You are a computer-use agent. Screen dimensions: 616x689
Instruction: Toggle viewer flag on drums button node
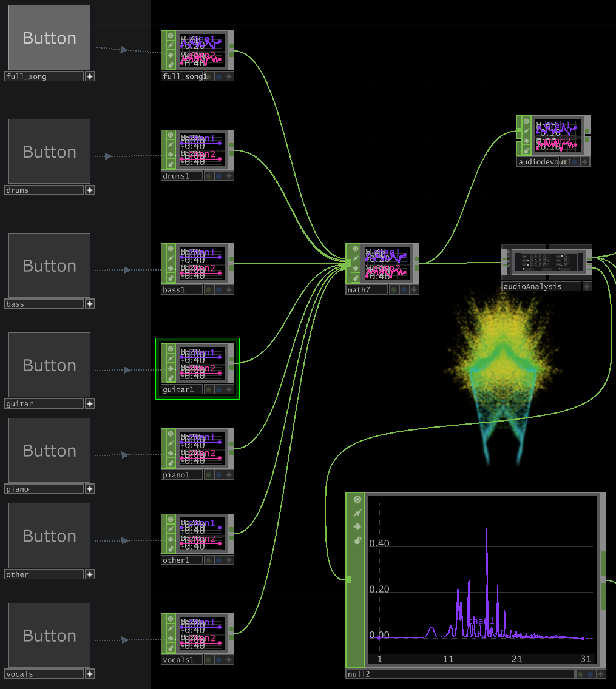(90, 190)
